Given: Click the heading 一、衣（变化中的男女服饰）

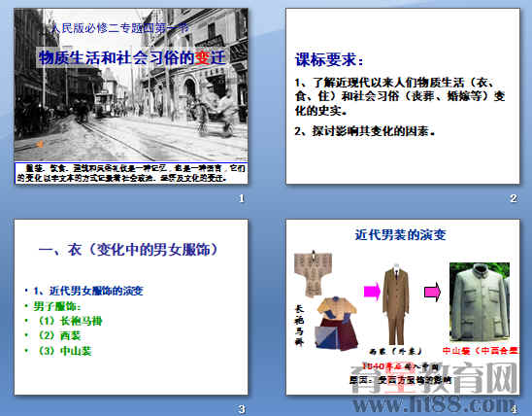Looking at the screenshot, I should point(128,250).
